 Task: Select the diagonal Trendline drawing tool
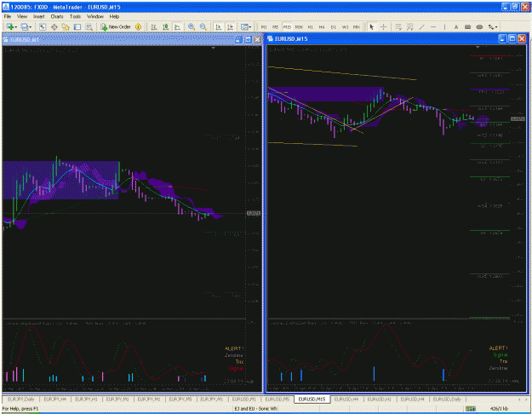point(421,26)
